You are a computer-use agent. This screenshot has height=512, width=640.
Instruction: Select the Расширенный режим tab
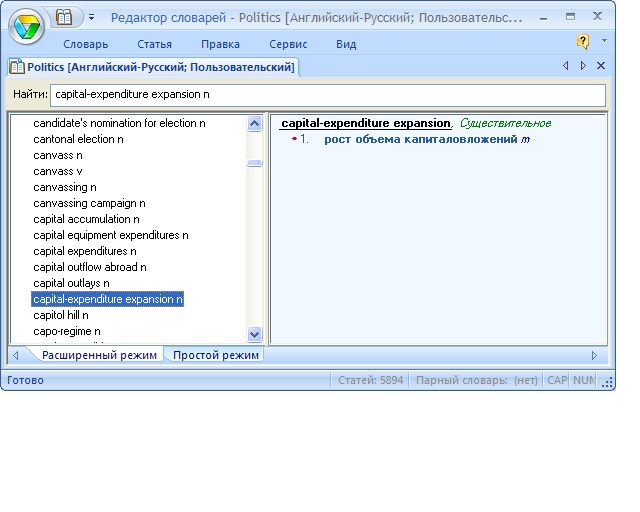pos(99,355)
